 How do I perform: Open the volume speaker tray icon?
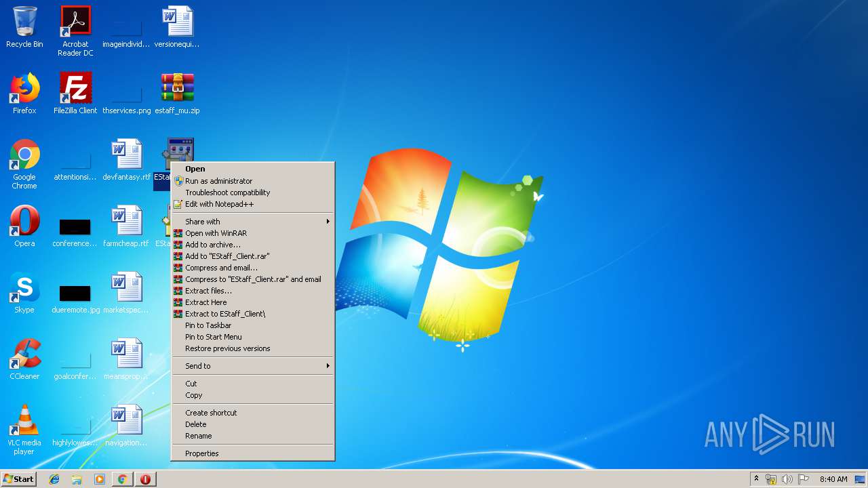[x=787, y=479]
